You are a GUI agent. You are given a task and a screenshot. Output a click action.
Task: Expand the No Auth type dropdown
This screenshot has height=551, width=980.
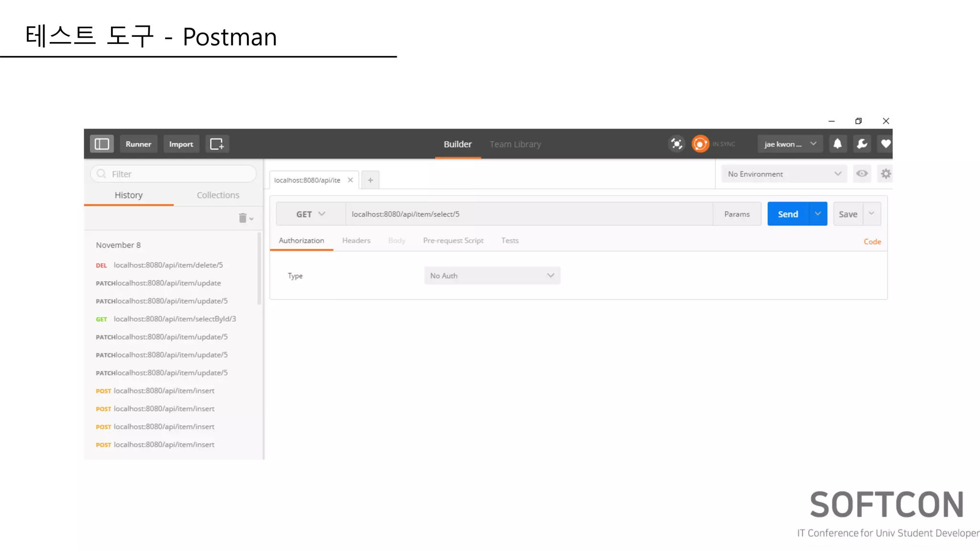tap(492, 276)
